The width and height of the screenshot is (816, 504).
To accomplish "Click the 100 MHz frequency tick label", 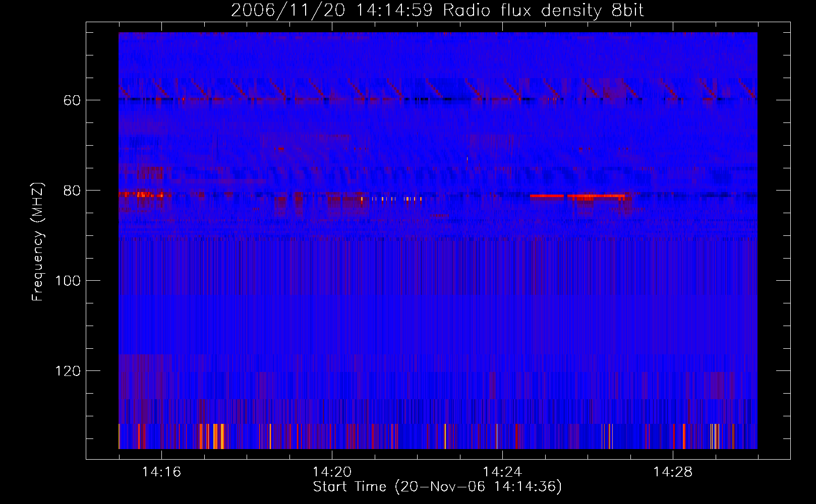I will 68,281.
